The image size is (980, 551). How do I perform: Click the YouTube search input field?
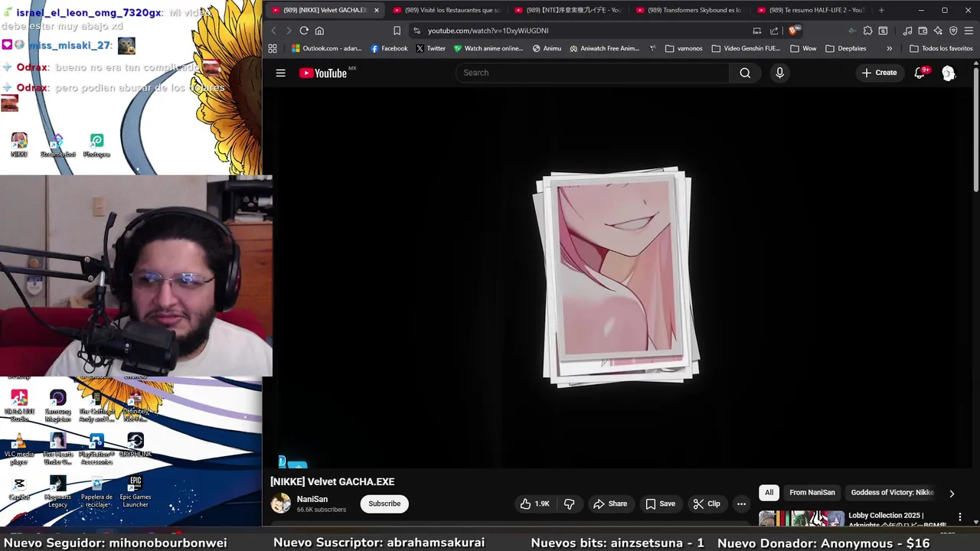coord(593,73)
